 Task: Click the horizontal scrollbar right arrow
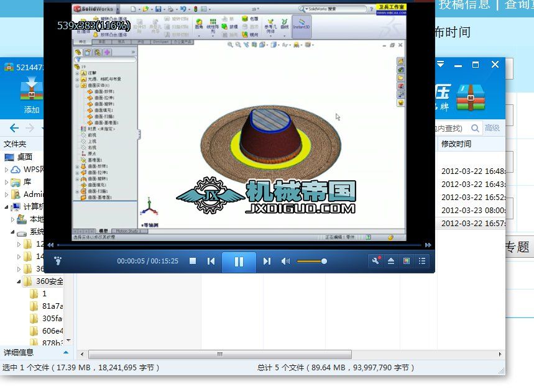[500, 354]
